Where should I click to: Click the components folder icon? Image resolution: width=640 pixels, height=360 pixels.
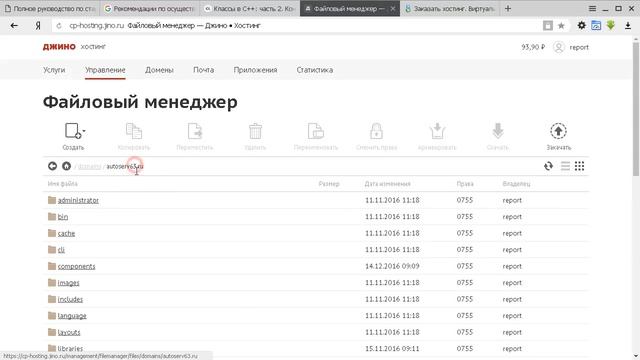[52, 266]
